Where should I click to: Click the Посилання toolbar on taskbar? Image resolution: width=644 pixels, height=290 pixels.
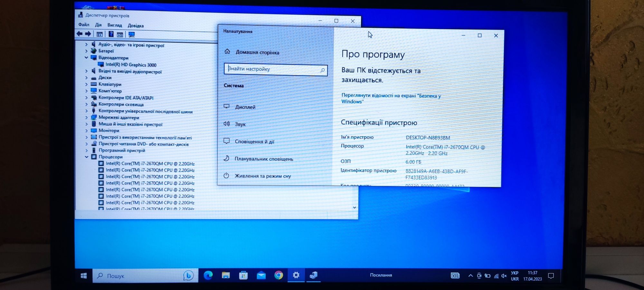[381, 275]
